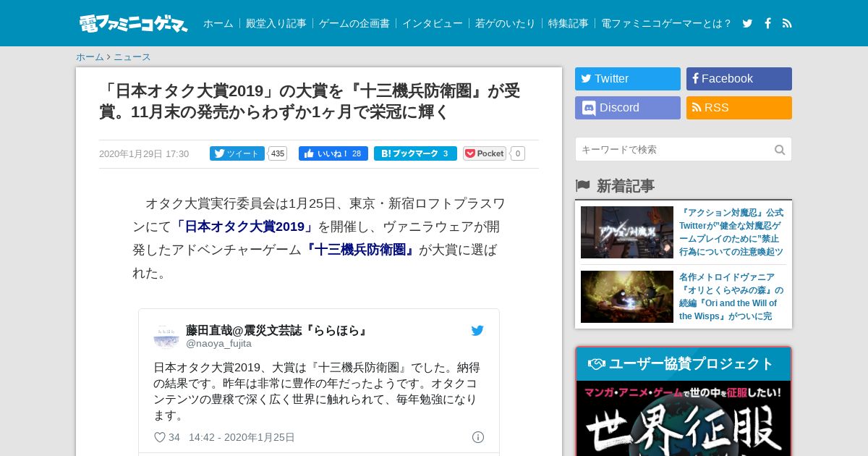Click article date 2020年1月29日 17:30
The image size is (868, 456).
click(x=144, y=154)
